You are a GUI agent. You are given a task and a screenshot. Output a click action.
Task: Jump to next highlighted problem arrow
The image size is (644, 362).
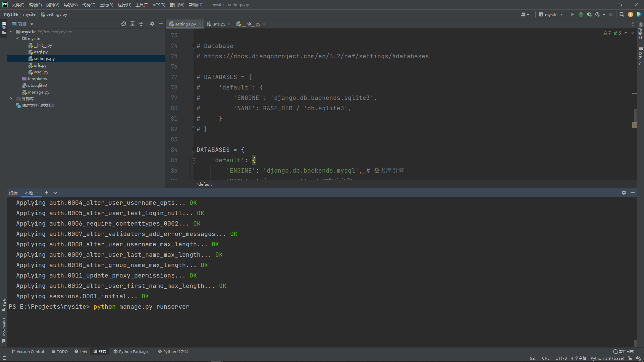pos(633,33)
